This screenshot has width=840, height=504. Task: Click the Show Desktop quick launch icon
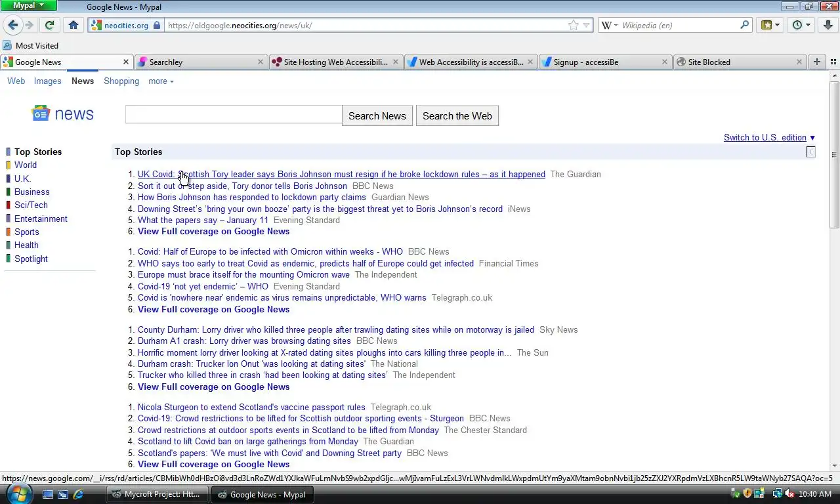point(48,494)
